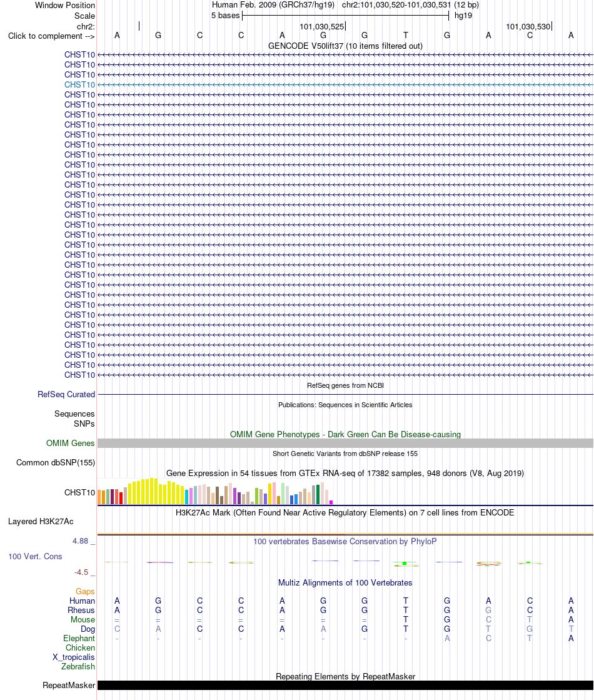Click the C base in the Elephant alignment row
Image resolution: width=594 pixels, height=700 pixels.
click(488, 639)
